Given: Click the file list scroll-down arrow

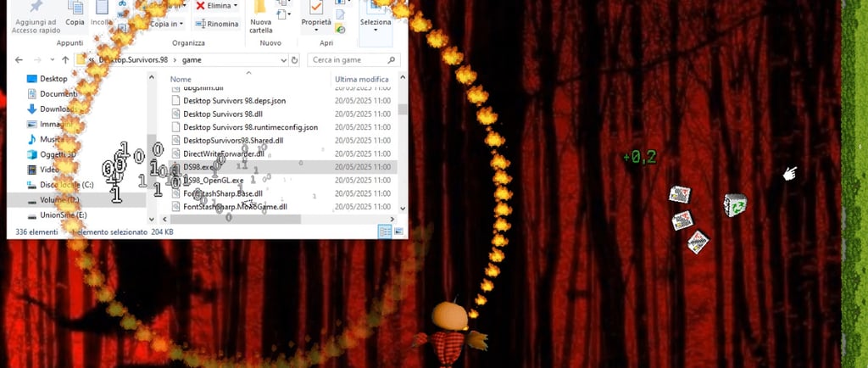Looking at the screenshot, I should tap(403, 209).
